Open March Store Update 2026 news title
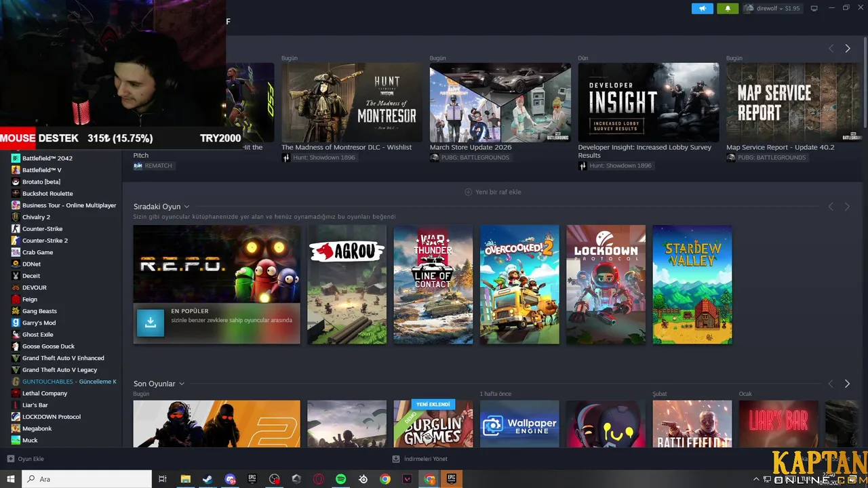Screen dimensions: 868x488 point(471,147)
